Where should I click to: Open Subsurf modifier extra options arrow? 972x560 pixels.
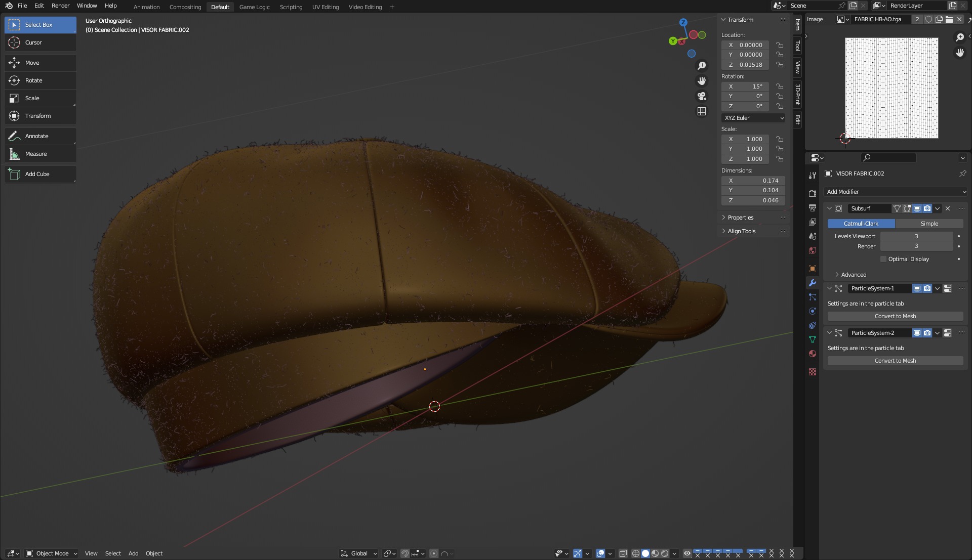tap(938, 208)
